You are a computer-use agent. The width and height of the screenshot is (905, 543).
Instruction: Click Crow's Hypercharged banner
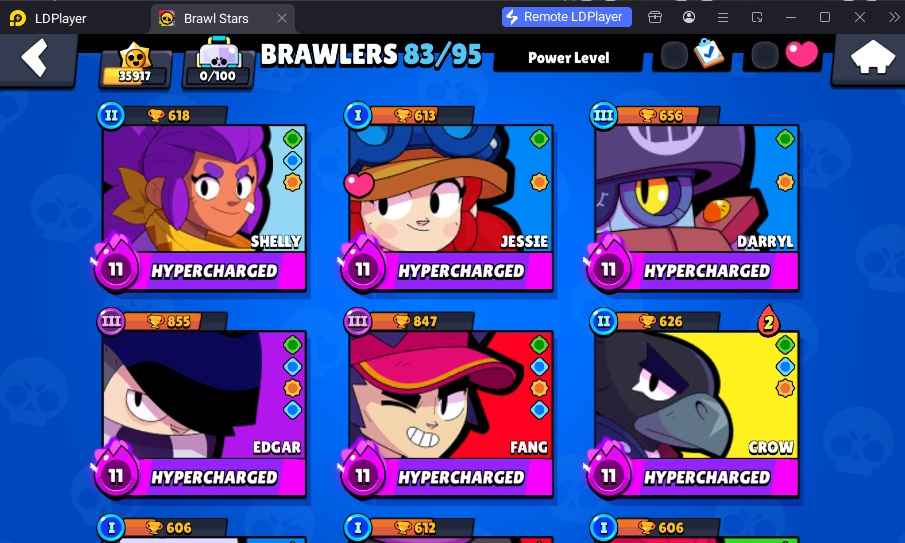[707, 477]
